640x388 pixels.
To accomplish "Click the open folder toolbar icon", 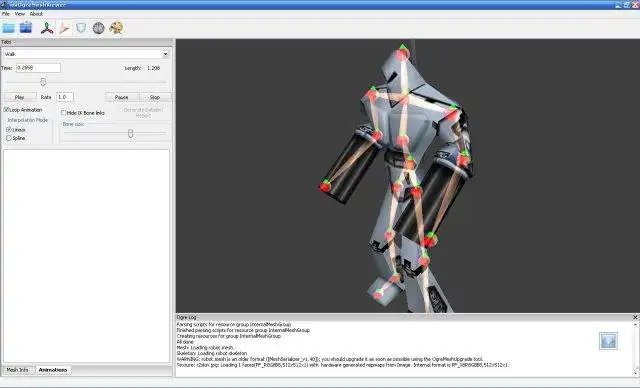I will [9, 28].
